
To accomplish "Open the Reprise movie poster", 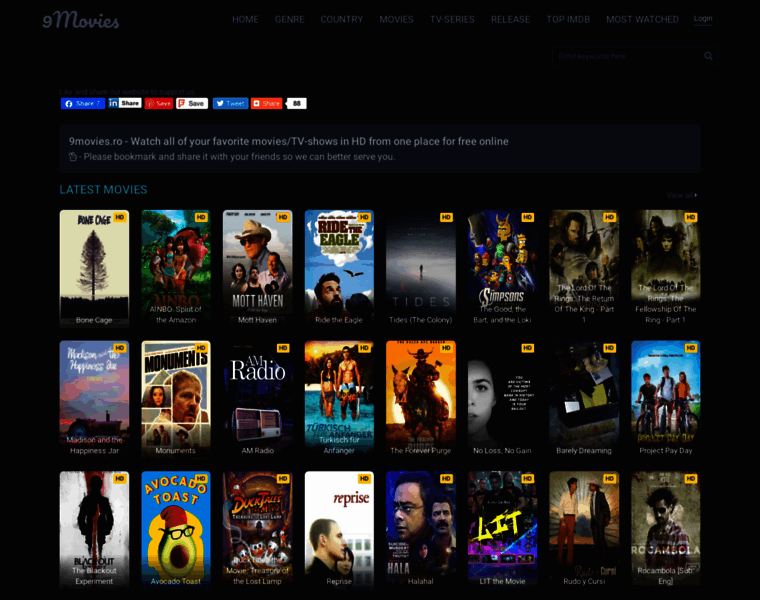I will point(339,530).
